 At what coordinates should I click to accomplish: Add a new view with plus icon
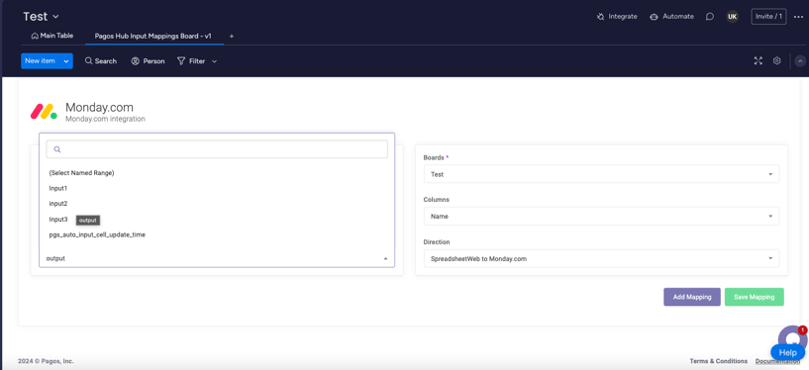231,36
